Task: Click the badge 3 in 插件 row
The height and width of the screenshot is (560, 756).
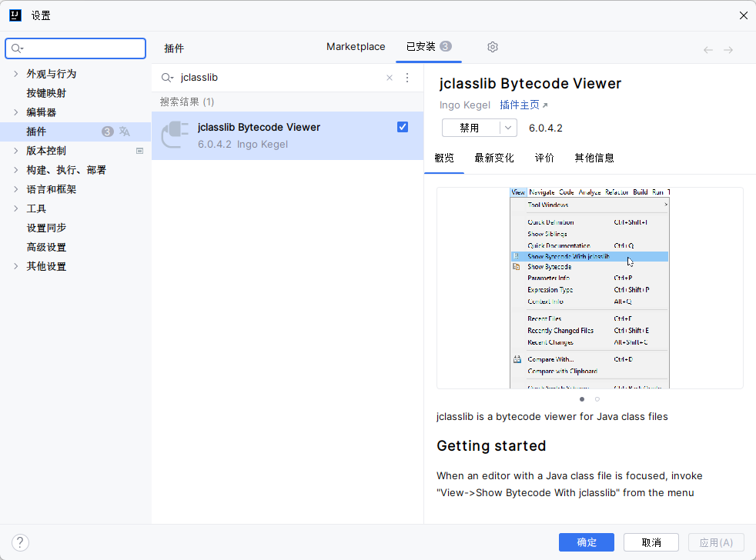Action: (x=108, y=132)
